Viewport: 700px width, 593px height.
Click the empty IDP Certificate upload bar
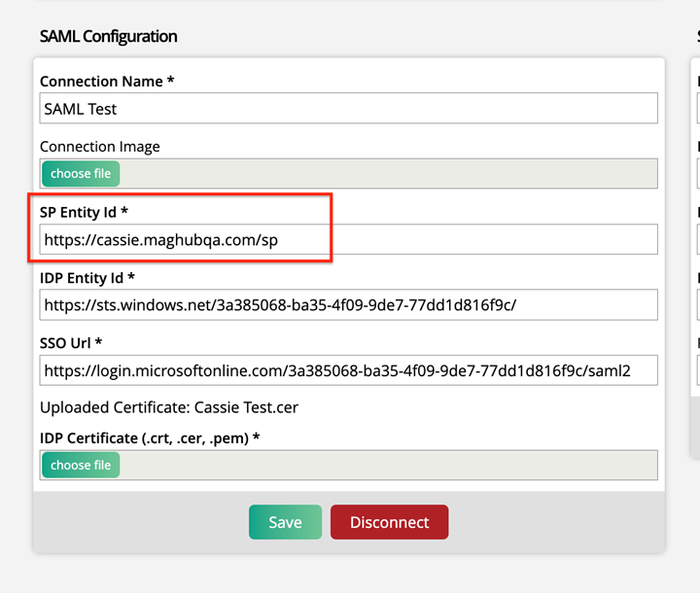tap(389, 465)
